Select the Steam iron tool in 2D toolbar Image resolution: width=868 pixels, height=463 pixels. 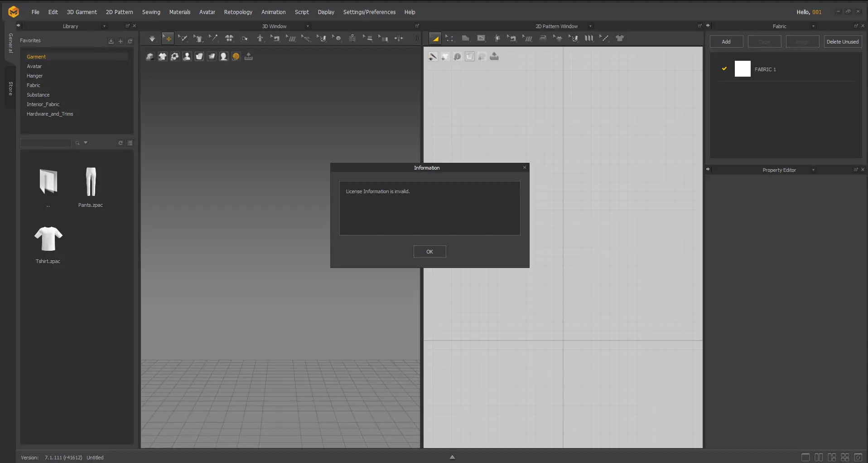coord(543,39)
